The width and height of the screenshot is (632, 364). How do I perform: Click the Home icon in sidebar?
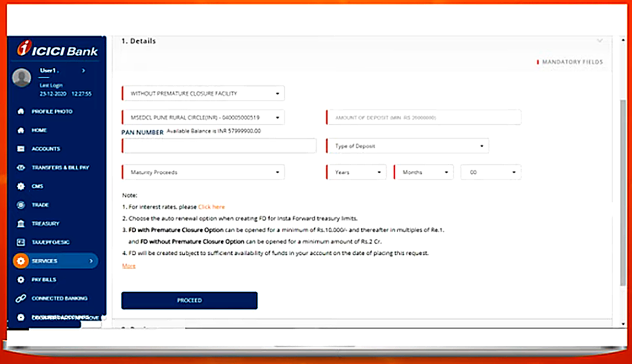pyautogui.click(x=21, y=130)
